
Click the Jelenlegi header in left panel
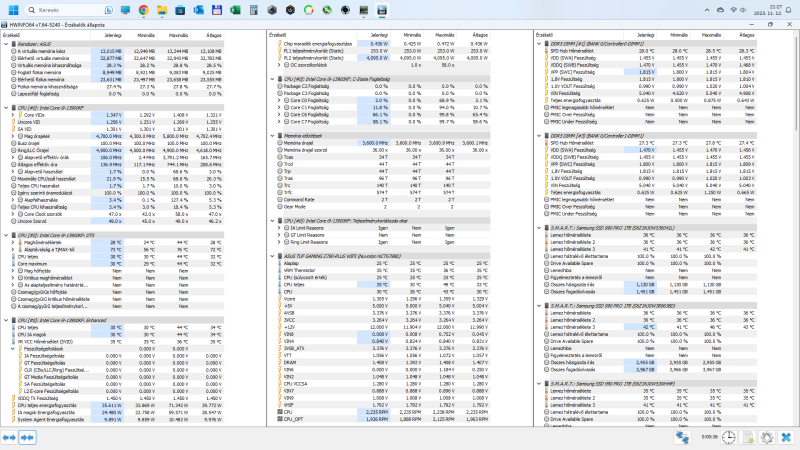(x=107, y=35)
